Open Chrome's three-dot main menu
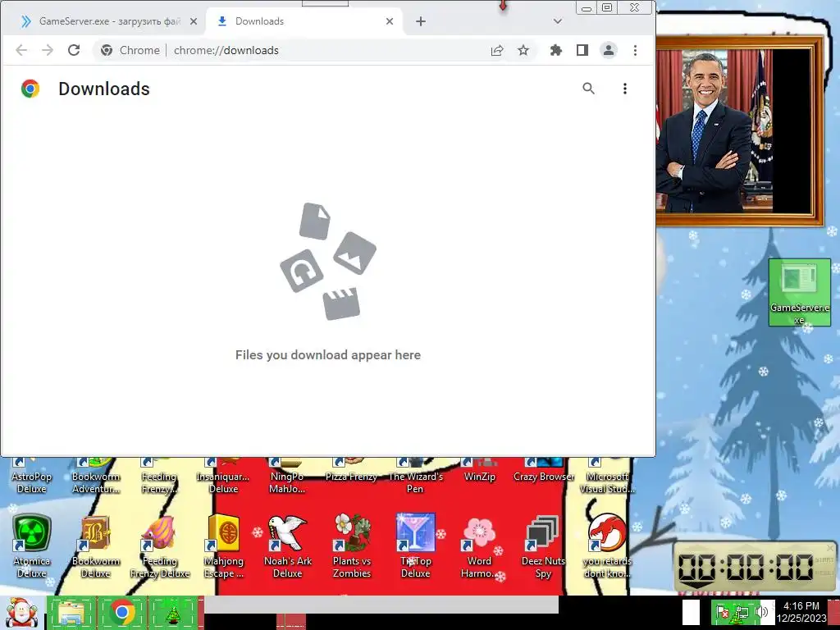The width and height of the screenshot is (840, 630). point(636,50)
